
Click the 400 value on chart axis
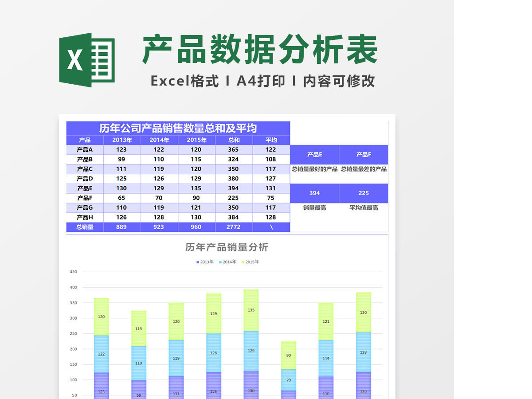coord(73,287)
